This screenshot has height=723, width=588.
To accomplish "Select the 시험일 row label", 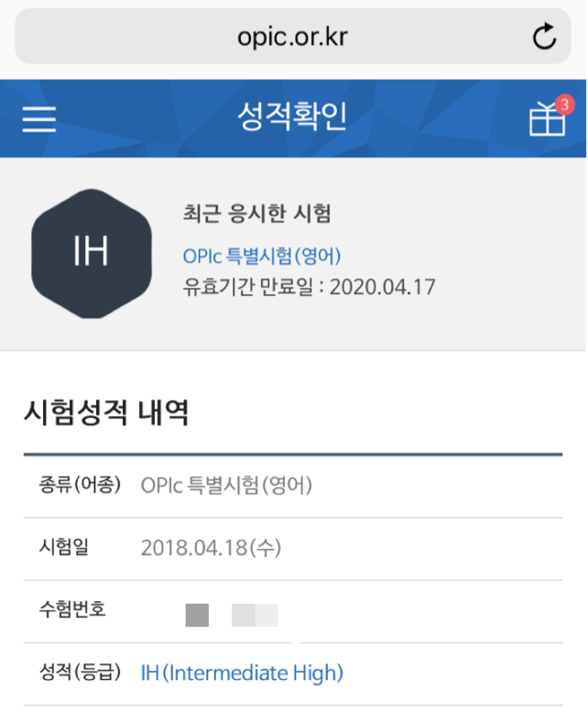I will point(63,547).
